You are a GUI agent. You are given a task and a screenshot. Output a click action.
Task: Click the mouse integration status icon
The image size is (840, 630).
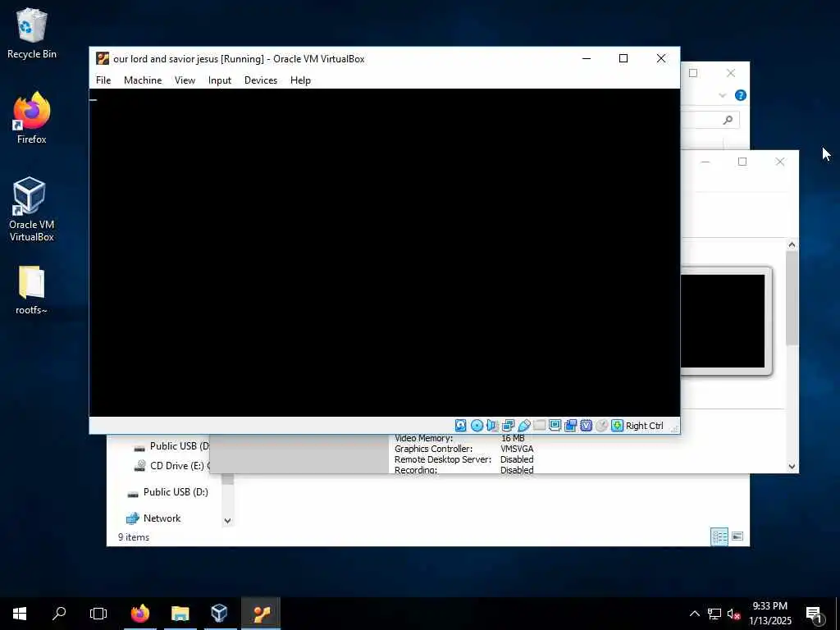pos(601,426)
